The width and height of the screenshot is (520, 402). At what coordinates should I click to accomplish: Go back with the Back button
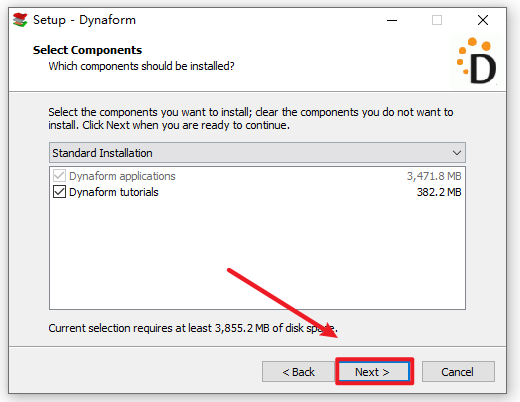coord(298,372)
